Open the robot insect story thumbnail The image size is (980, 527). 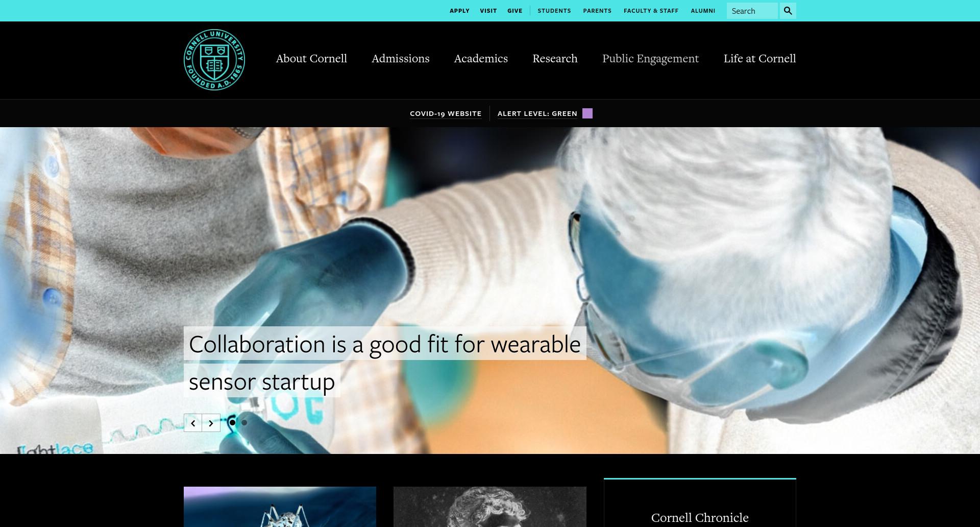[x=280, y=507]
